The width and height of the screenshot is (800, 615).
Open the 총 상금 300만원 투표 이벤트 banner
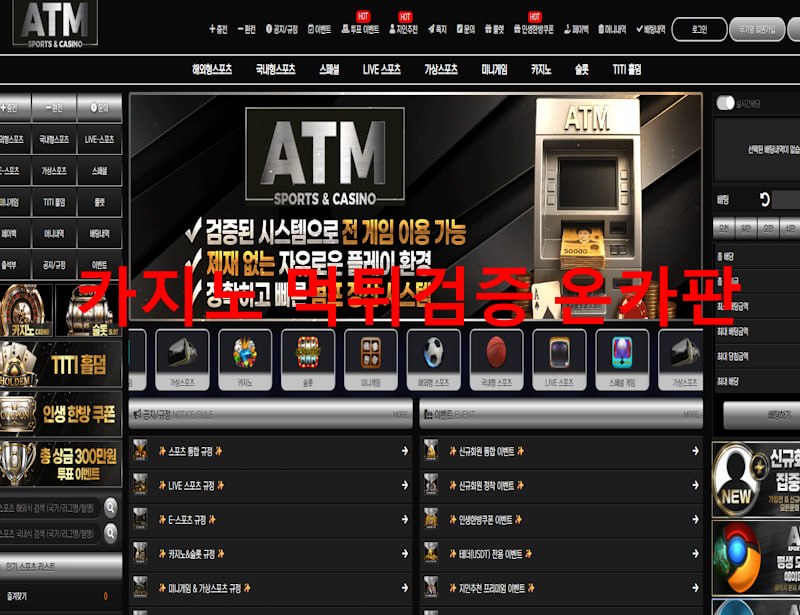(x=61, y=464)
